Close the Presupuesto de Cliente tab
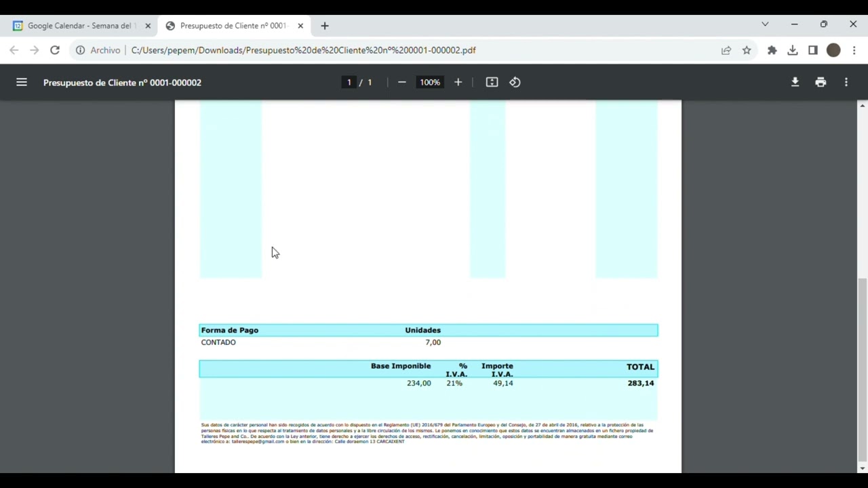This screenshot has height=488, width=868. [300, 26]
